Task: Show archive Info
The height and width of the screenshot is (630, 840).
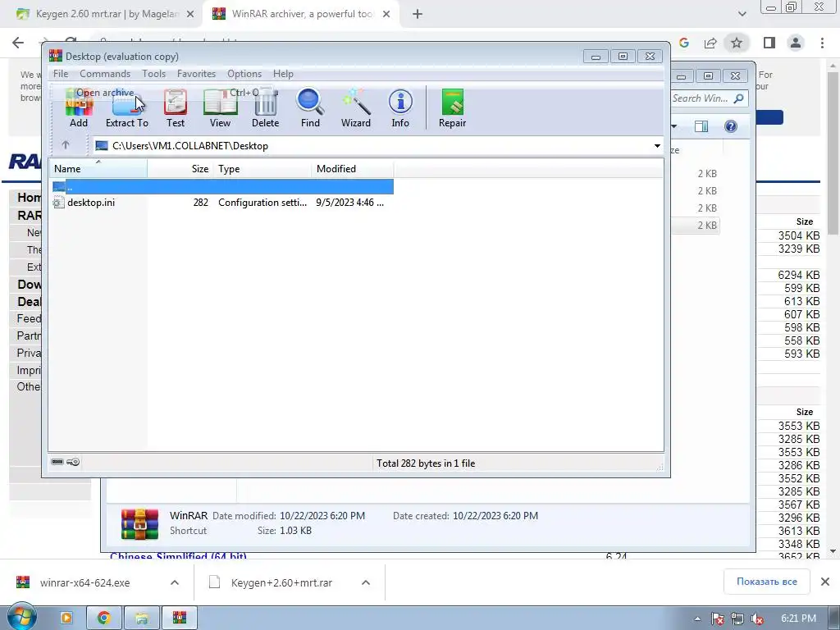Action: point(400,107)
